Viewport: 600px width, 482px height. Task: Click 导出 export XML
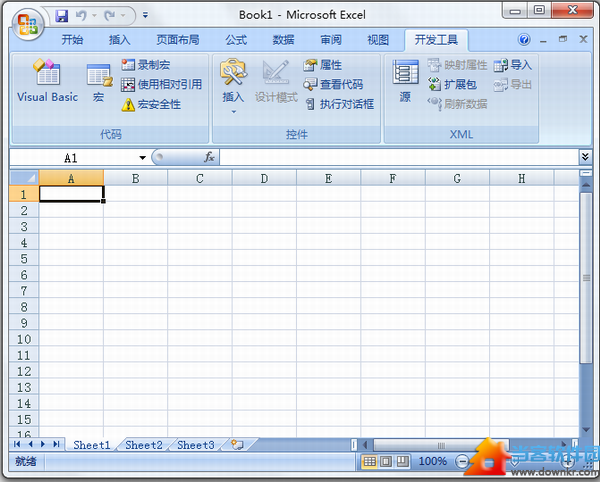(512, 84)
